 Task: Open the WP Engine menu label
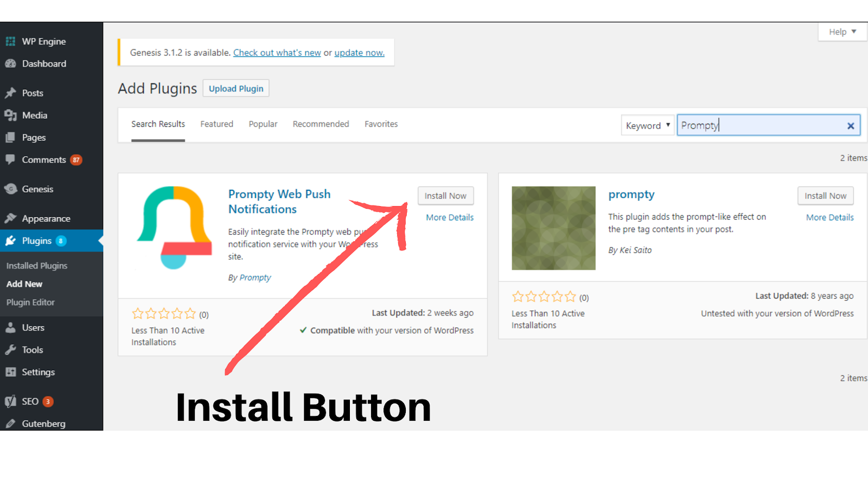[x=44, y=41]
